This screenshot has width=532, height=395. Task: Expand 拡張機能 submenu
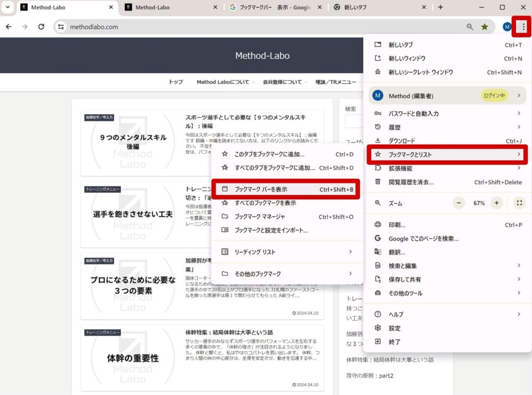click(x=447, y=168)
